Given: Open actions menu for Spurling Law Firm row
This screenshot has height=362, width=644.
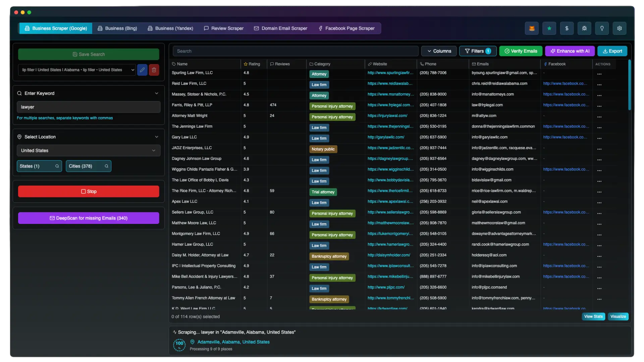Looking at the screenshot, I should 599,74.
